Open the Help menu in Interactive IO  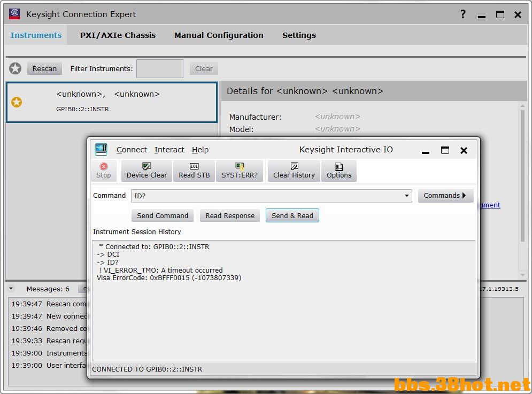click(200, 150)
